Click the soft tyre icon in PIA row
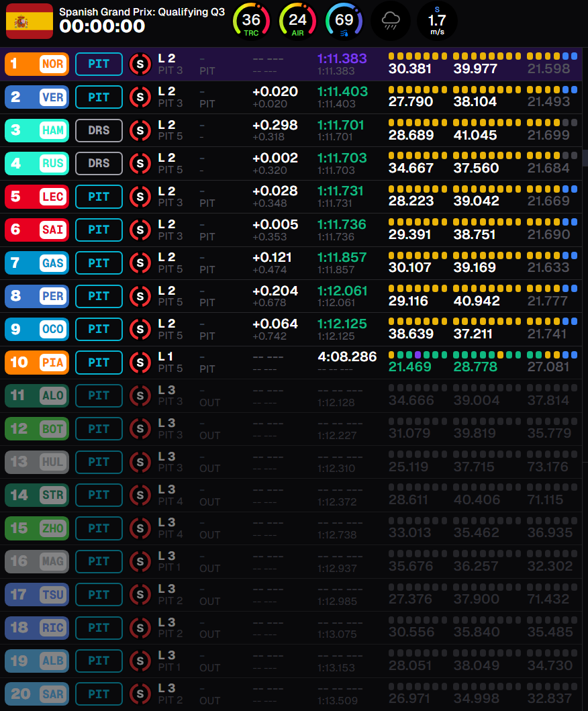Viewport: 588px width, 711px height. click(140, 363)
